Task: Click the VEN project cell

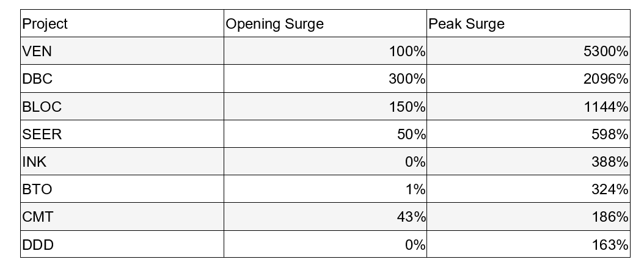Action: [x=122, y=51]
